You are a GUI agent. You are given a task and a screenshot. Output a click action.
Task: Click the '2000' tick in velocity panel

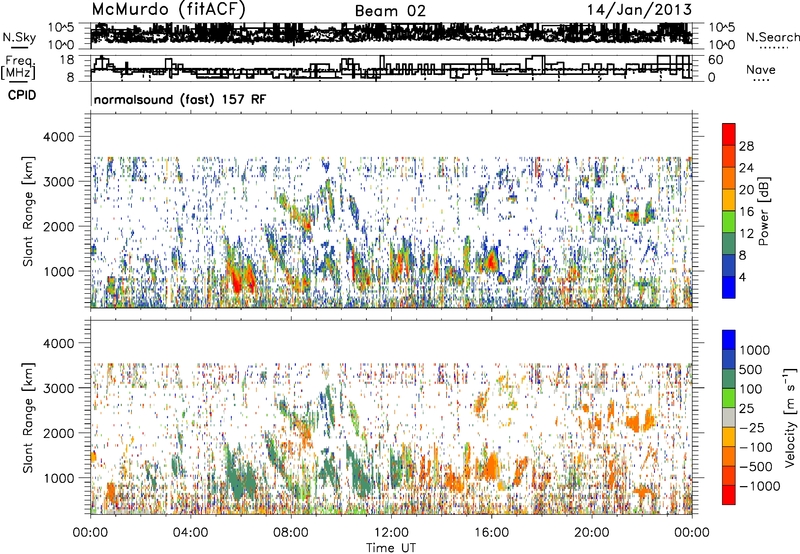[59, 433]
